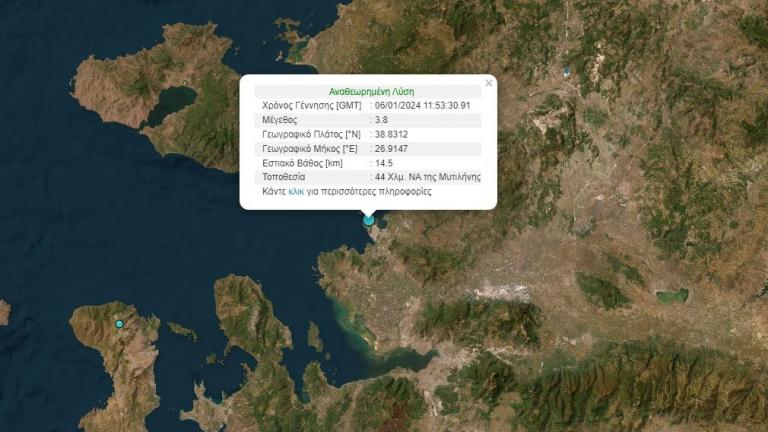
Task: Select the large earthquake marker below popup
Action: click(369, 220)
